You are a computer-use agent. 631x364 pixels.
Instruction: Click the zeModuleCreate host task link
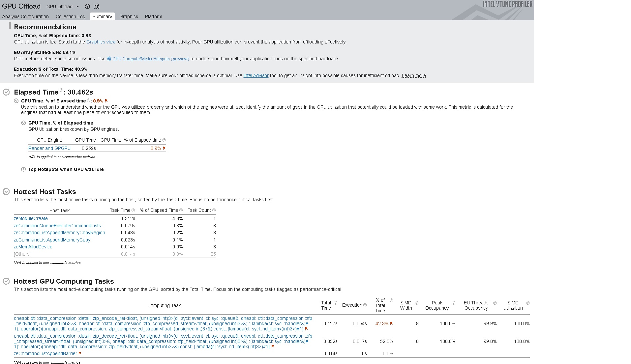(x=31, y=218)
